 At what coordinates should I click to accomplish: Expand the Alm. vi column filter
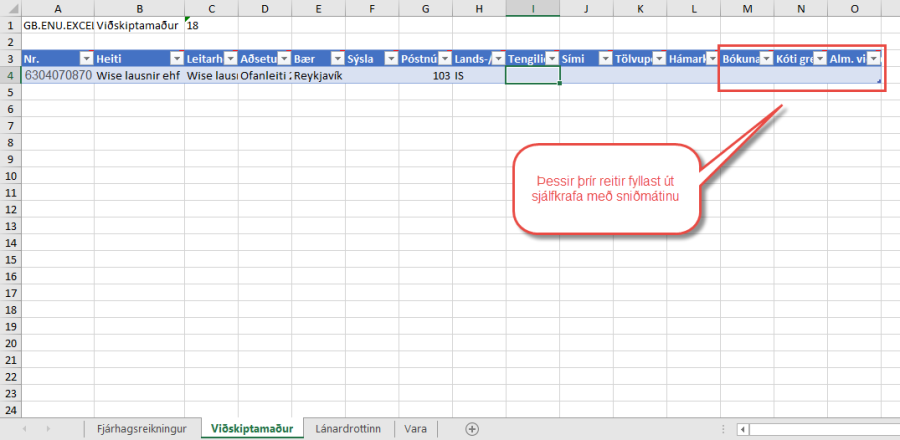[873, 58]
